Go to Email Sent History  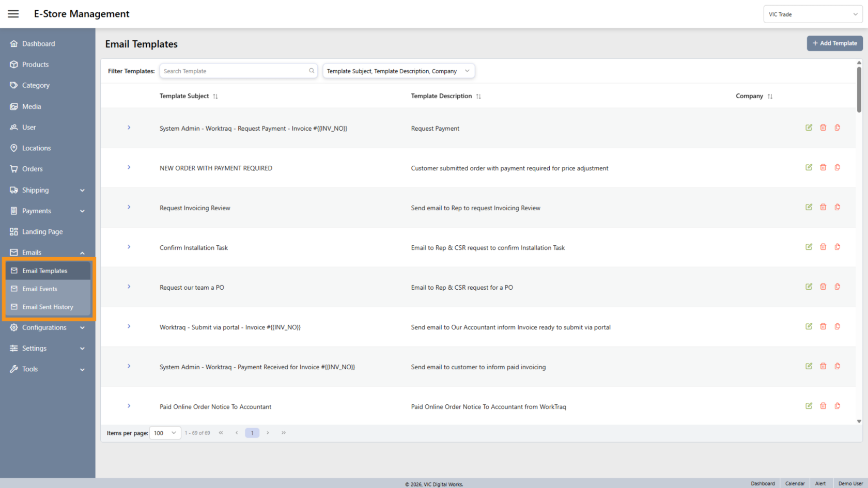48,307
